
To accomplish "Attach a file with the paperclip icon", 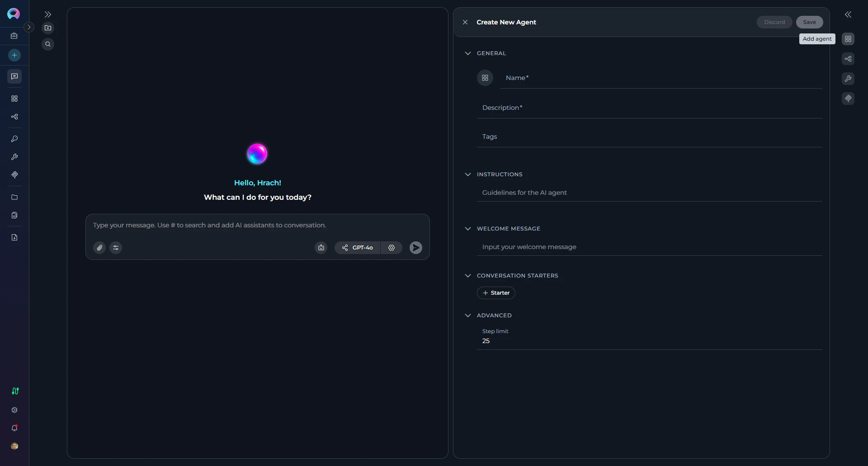I will pyautogui.click(x=99, y=248).
